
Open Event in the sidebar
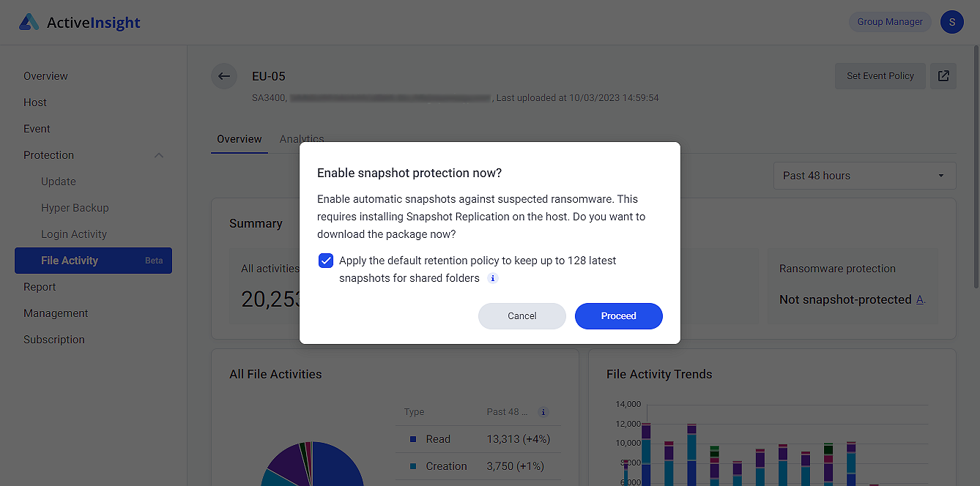(x=37, y=129)
